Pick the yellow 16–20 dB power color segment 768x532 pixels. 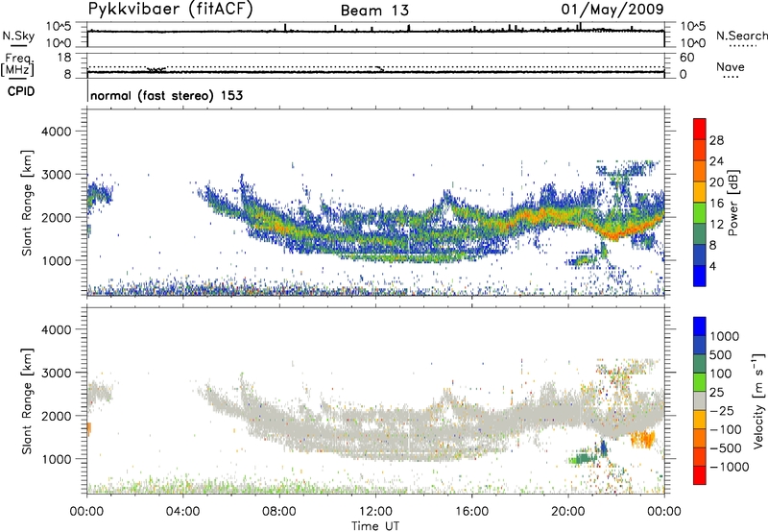pyautogui.click(x=700, y=192)
